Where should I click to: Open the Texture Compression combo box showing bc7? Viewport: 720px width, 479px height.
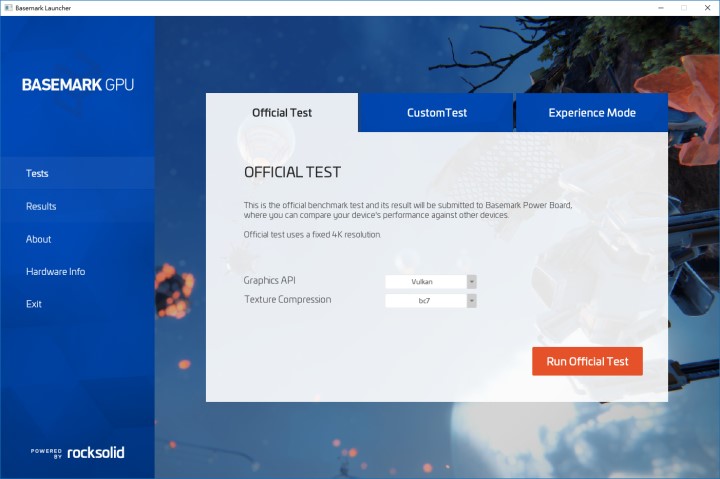click(x=425, y=300)
